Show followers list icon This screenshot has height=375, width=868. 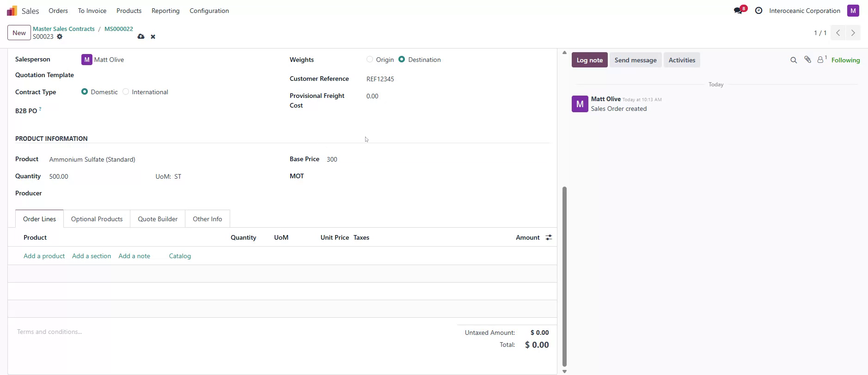click(821, 60)
